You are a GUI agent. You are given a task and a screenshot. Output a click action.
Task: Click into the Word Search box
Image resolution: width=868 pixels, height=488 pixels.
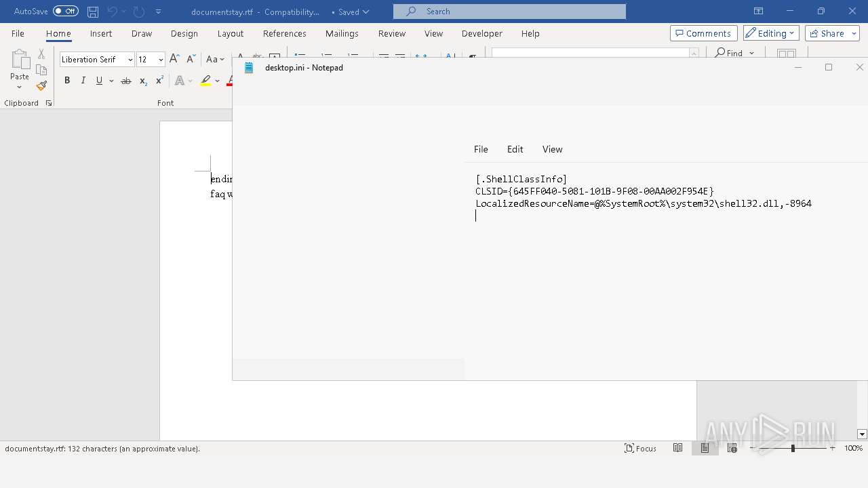point(509,12)
